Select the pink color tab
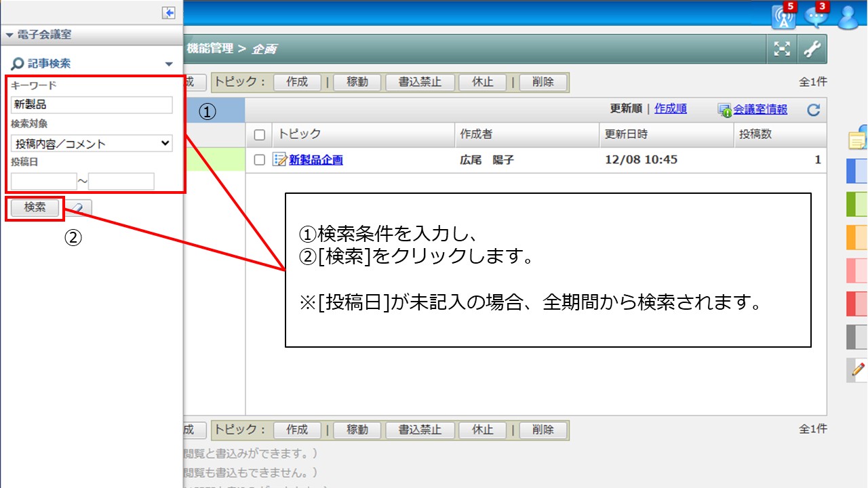868x488 pixels. (x=857, y=270)
